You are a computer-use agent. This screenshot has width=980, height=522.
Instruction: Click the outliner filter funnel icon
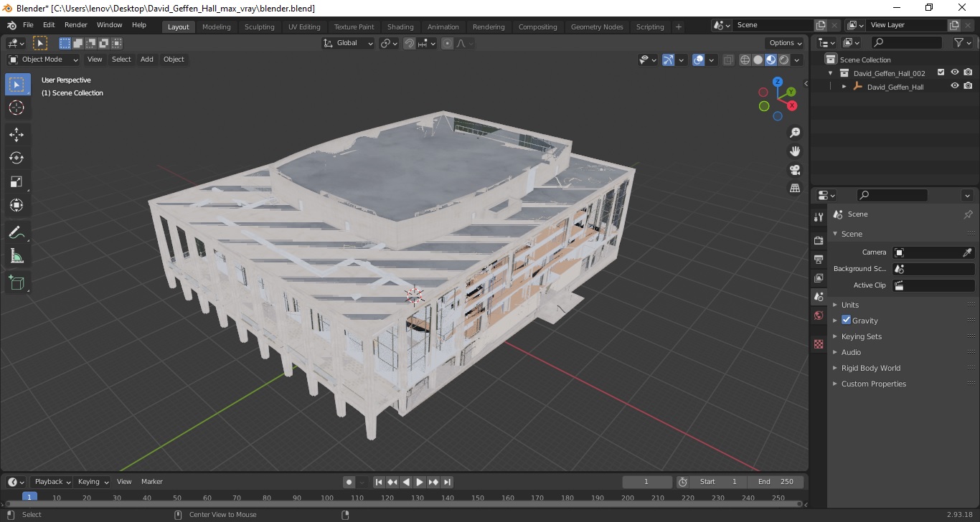[x=958, y=43]
